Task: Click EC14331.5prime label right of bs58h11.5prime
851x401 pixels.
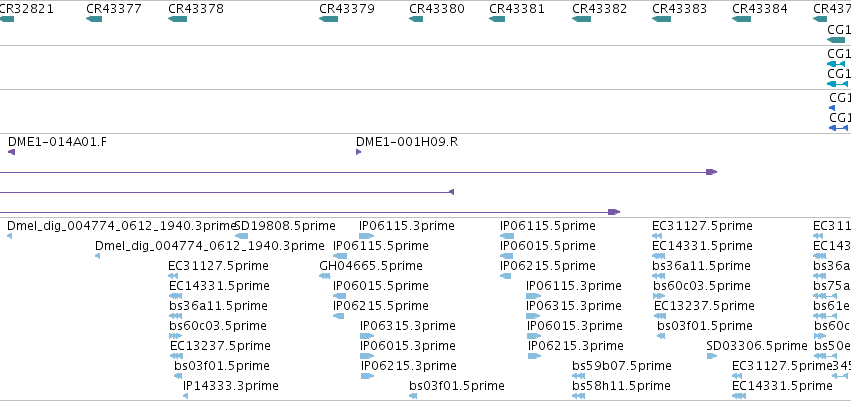Action: [782, 386]
